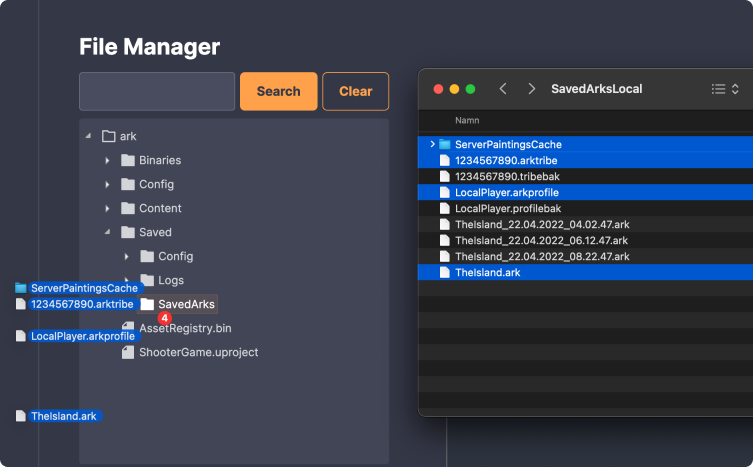Click the SavedArks folder icon
The width and height of the screenshot is (753, 467).
coord(147,304)
